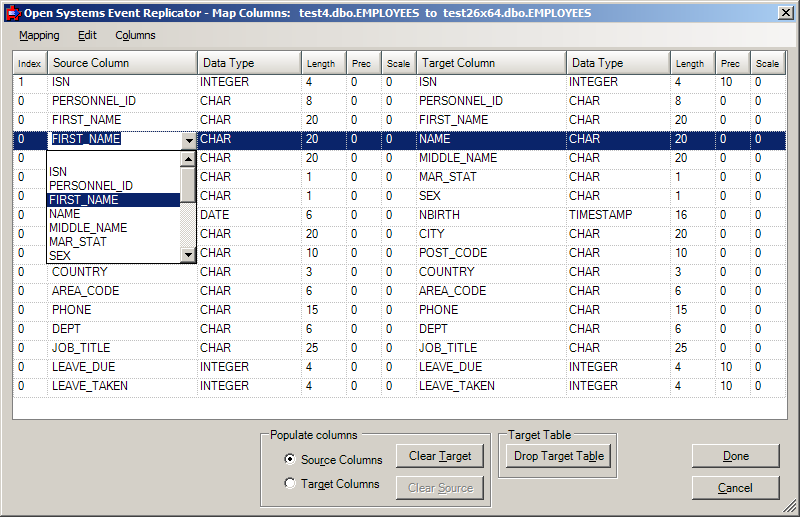The image size is (800, 517).
Task: Click the Clear Source button
Action: tap(440, 488)
